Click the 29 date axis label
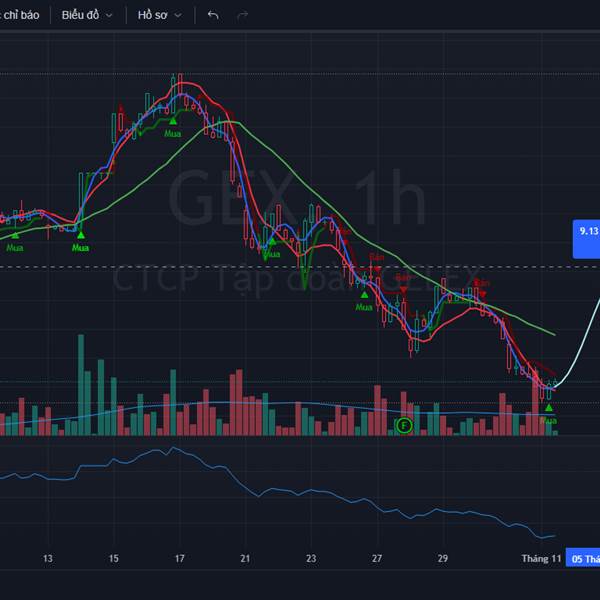The image size is (600, 600). click(x=443, y=559)
